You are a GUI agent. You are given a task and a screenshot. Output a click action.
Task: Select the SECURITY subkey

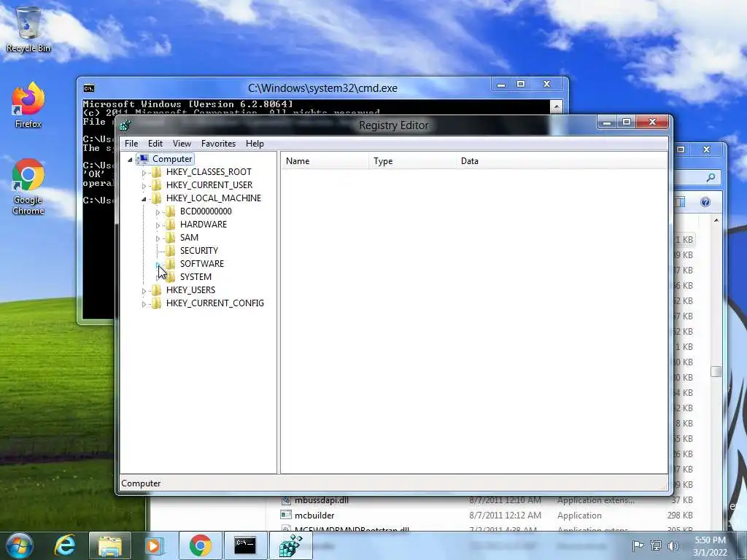coord(198,251)
